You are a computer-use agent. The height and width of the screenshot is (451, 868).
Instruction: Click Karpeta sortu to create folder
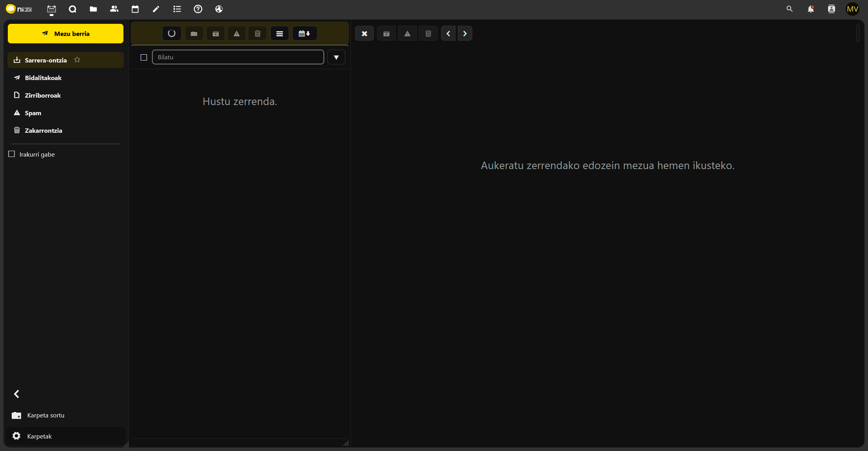pyautogui.click(x=45, y=415)
